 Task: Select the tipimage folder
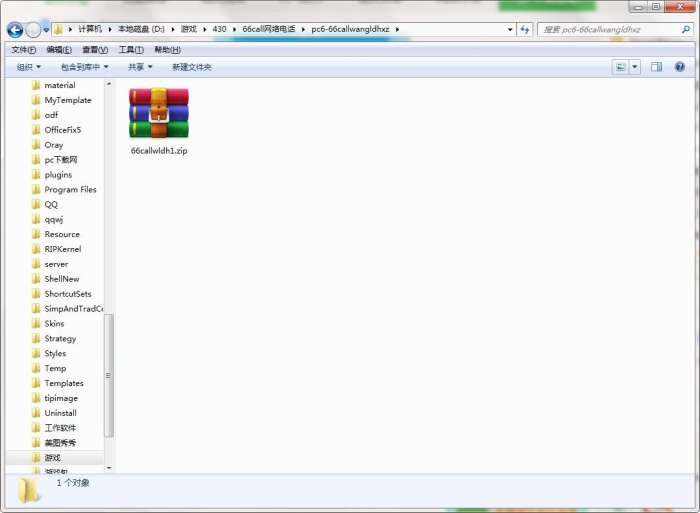point(61,398)
